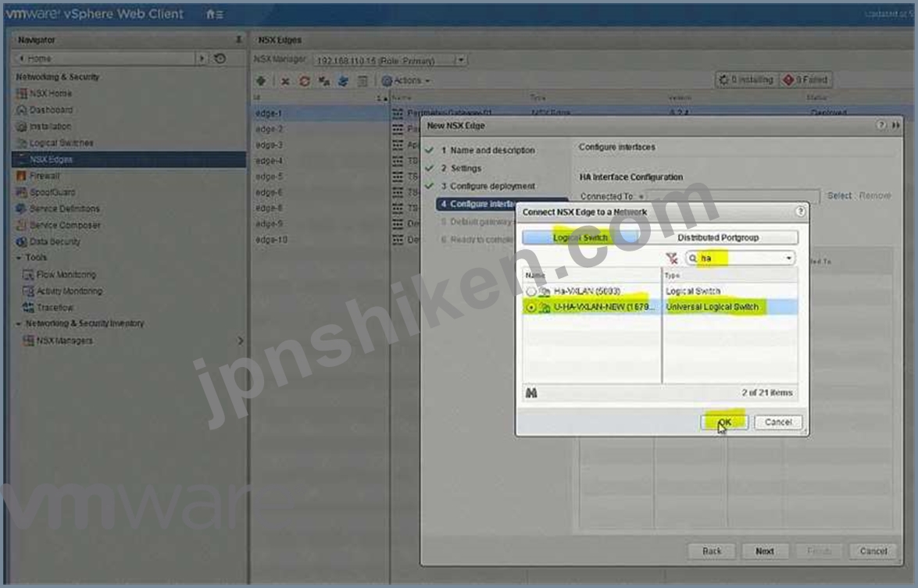Open the filter field dropdown arrow
Screen dimensions: 918x588
(x=788, y=258)
